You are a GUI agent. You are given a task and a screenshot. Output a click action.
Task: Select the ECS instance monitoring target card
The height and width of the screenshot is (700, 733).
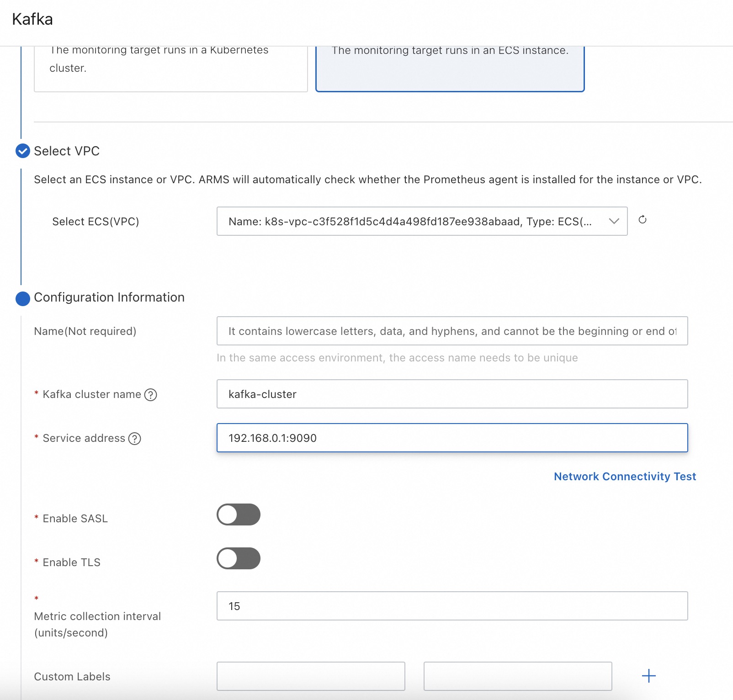point(450,69)
